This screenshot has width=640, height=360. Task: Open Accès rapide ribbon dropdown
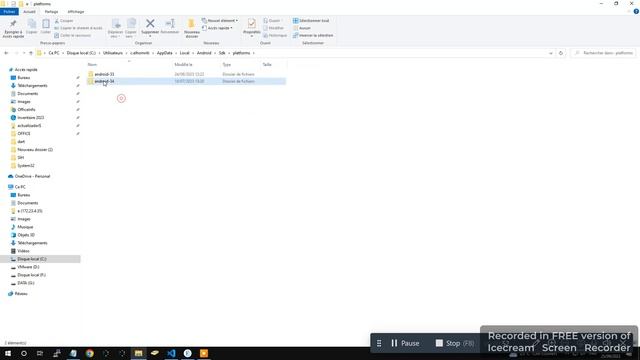pos(217,28)
